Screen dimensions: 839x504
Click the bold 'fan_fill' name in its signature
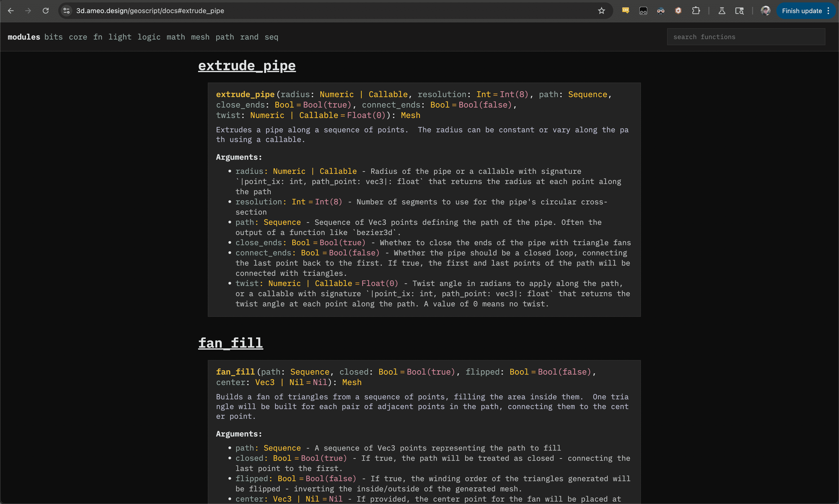tap(235, 372)
